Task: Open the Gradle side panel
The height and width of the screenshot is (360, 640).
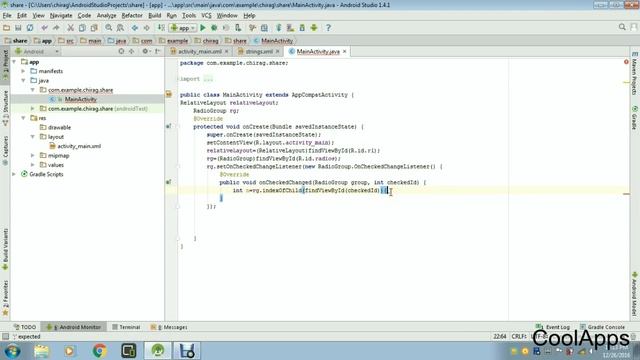Action: 635,118
